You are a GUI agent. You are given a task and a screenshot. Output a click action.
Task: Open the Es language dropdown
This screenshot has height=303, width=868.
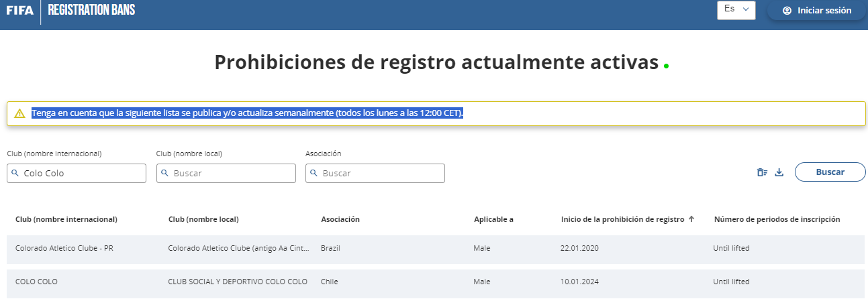pos(736,10)
